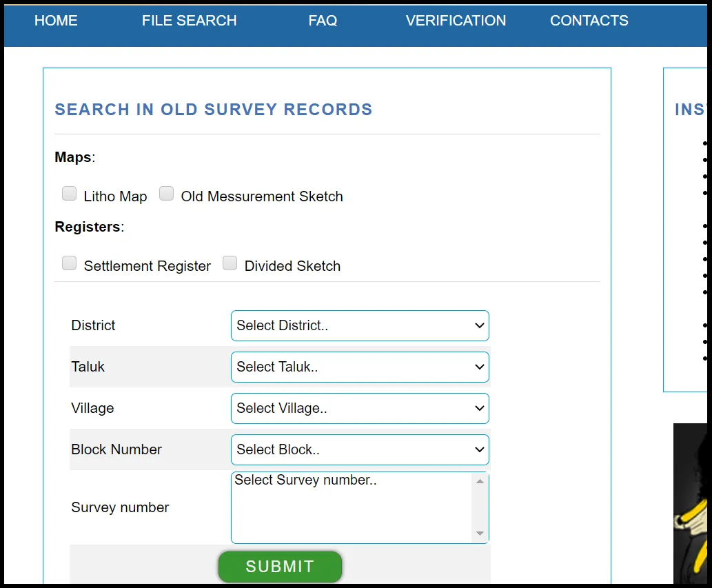Screen dimensions: 712x588
Task: Open the FAQ page
Action: [x=323, y=21]
